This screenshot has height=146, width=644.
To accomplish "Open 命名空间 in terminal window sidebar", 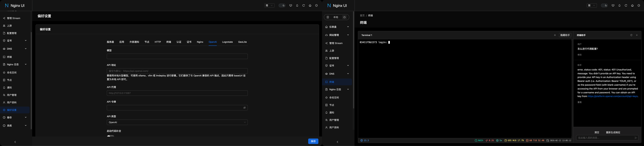I will coord(337,98).
